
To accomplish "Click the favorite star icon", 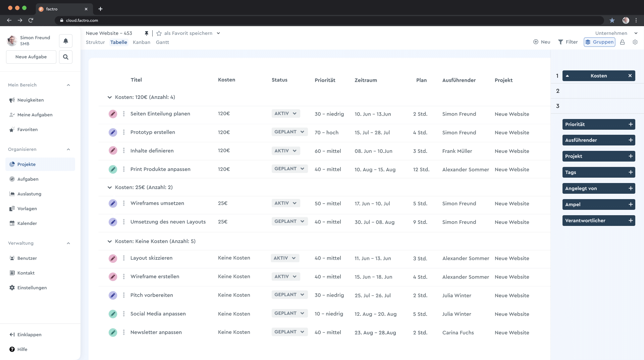I will 159,33.
